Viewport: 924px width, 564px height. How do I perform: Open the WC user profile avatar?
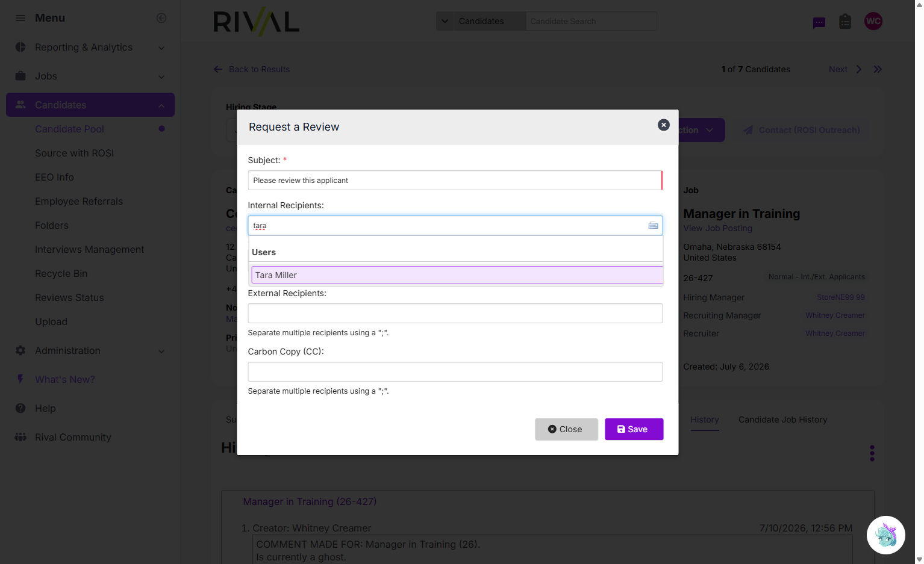[x=873, y=21]
